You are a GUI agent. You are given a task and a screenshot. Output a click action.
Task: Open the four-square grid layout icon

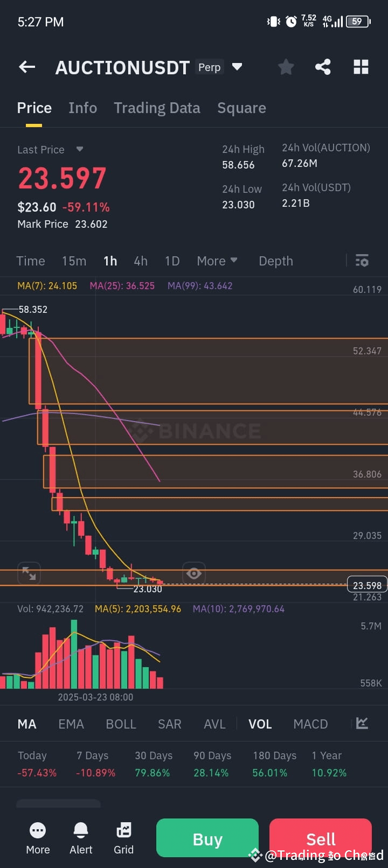(361, 67)
